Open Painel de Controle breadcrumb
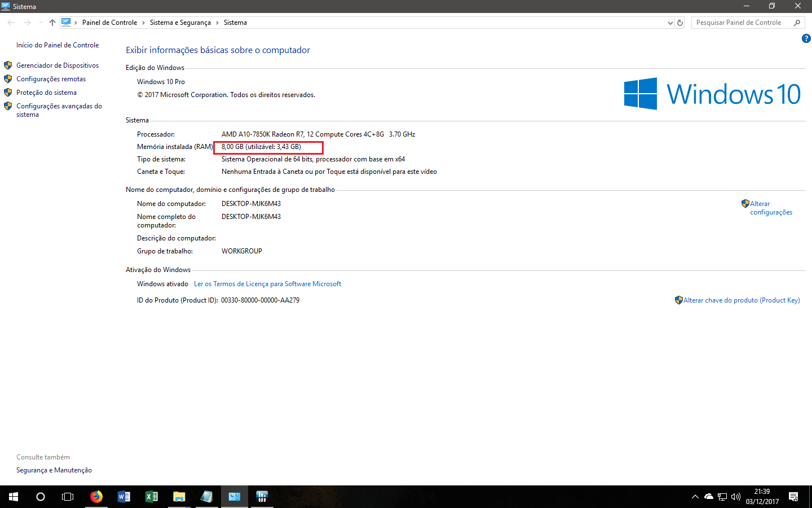This screenshot has height=508, width=812. point(109,23)
